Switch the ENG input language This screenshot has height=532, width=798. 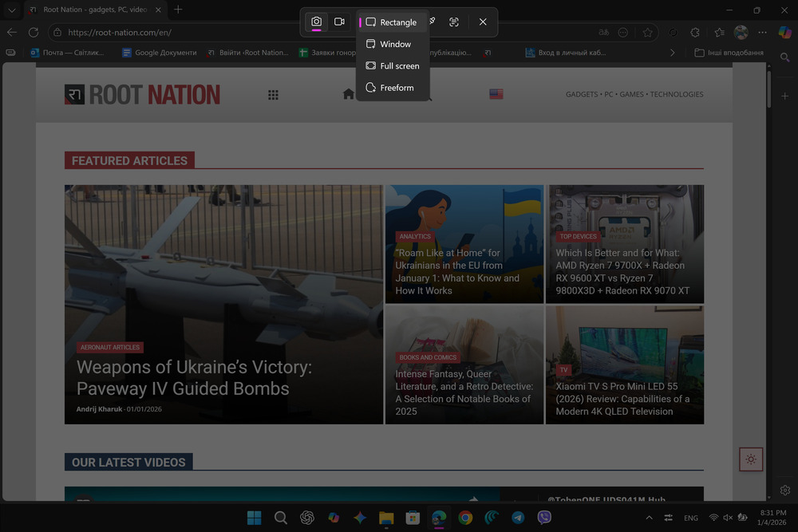[690, 518]
